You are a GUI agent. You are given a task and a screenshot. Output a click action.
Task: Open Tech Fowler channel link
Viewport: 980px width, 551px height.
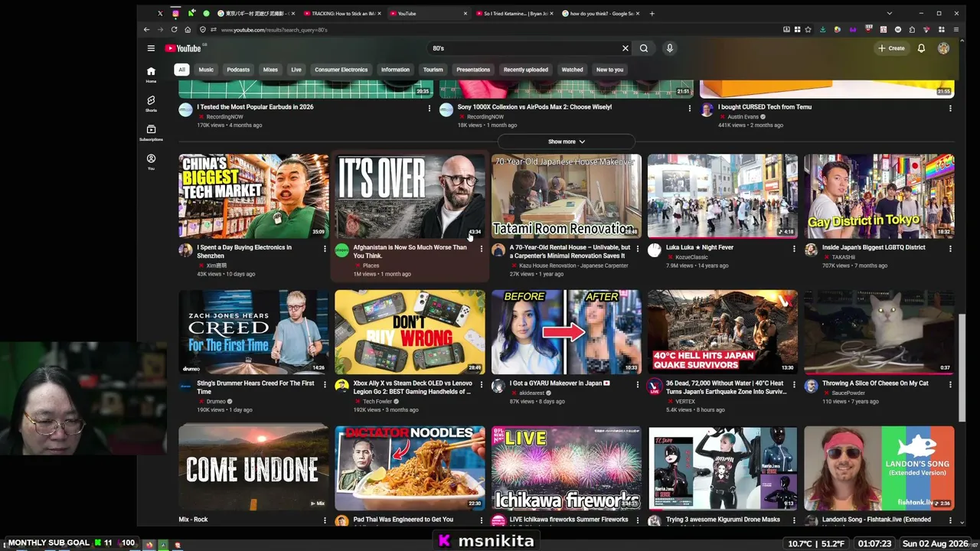[x=377, y=401]
